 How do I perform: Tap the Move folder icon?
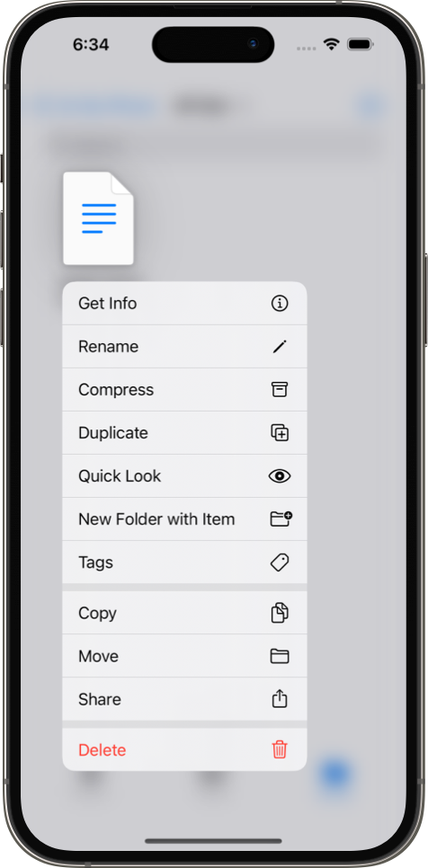[x=280, y=657]
